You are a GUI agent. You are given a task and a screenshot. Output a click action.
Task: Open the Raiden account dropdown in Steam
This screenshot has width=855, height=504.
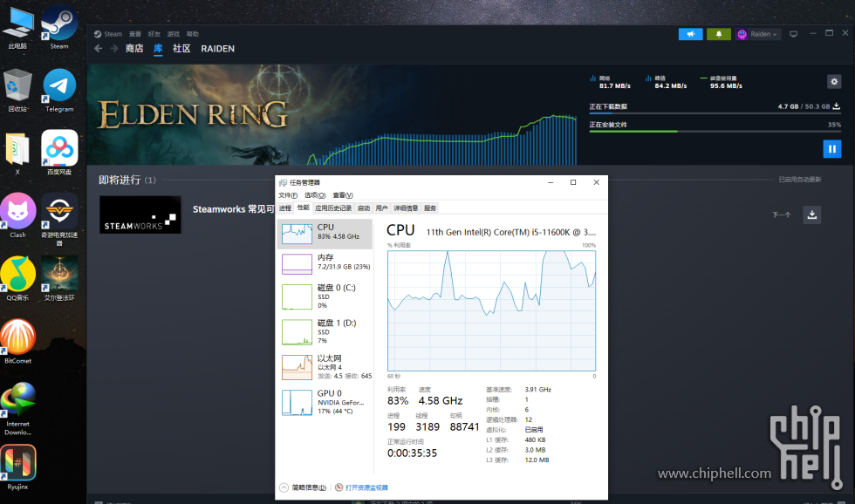coord(758,34)
